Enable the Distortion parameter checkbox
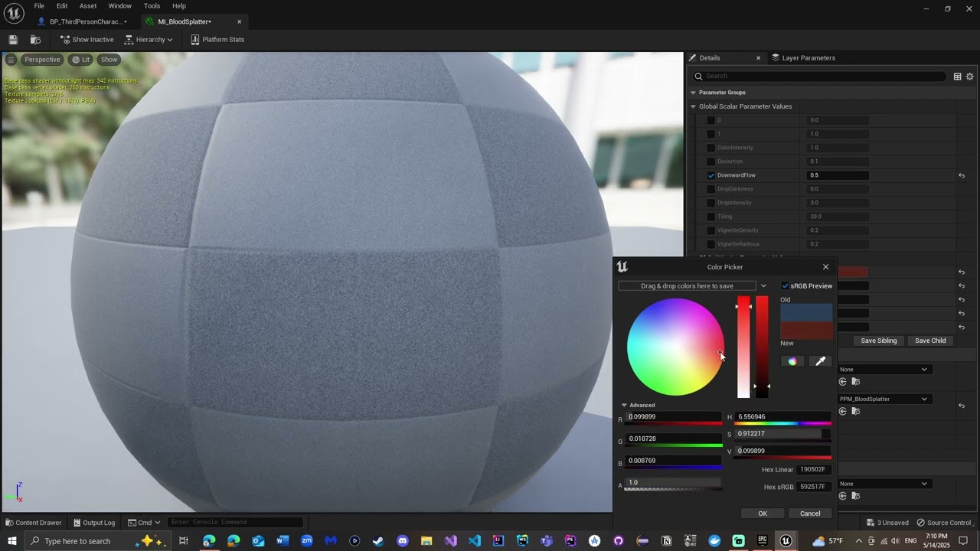The height and width of the screenshot is (551, 980). (x=710, y=161)
